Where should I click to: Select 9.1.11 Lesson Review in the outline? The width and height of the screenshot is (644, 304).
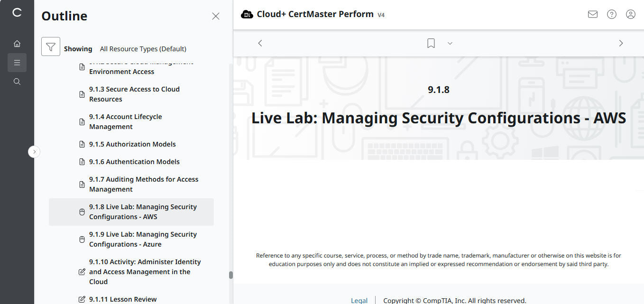click(x=123, y=299)
